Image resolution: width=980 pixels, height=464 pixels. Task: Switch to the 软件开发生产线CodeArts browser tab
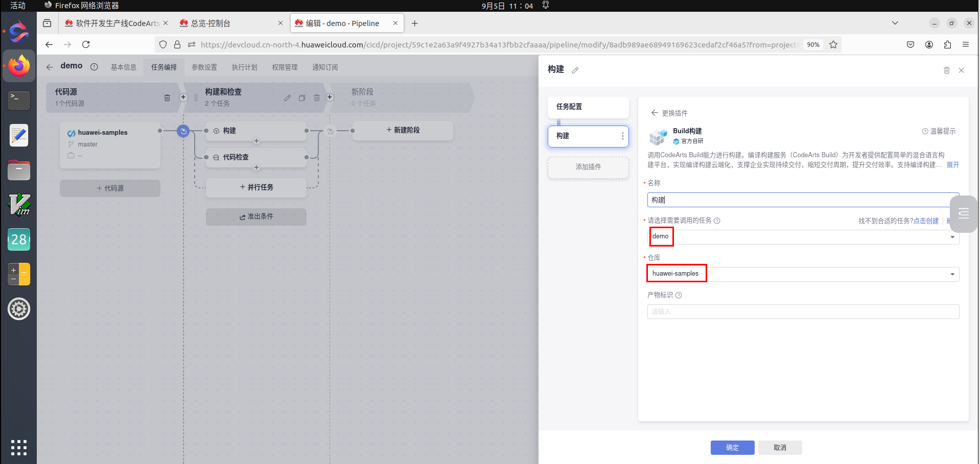coord(116,23)
